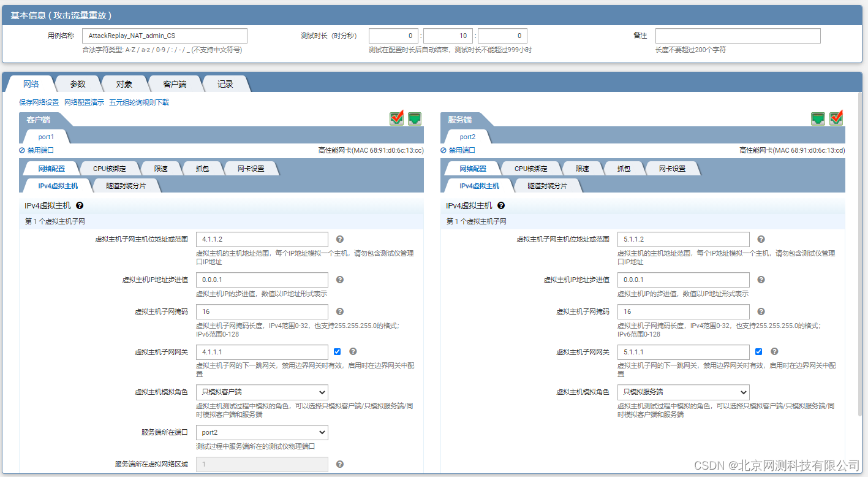
Task: Click server IP step field 0.0.0.1
Action: pyautogui.click(x=684, y=280)
